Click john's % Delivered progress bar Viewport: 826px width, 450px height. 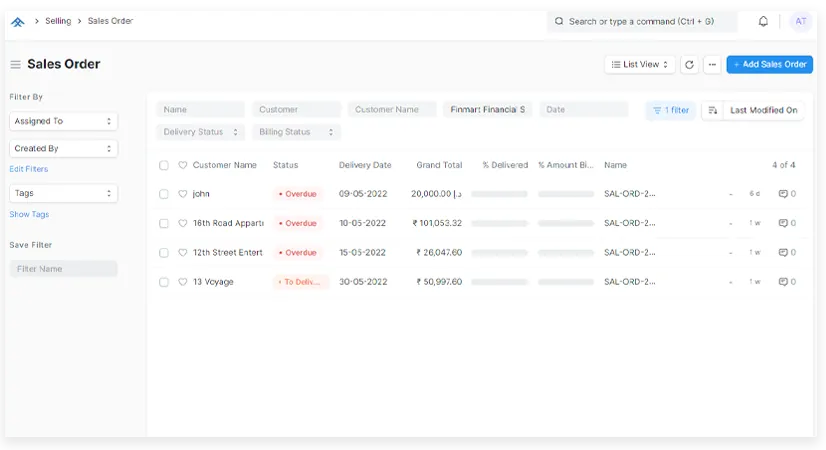tap(499, 194)
